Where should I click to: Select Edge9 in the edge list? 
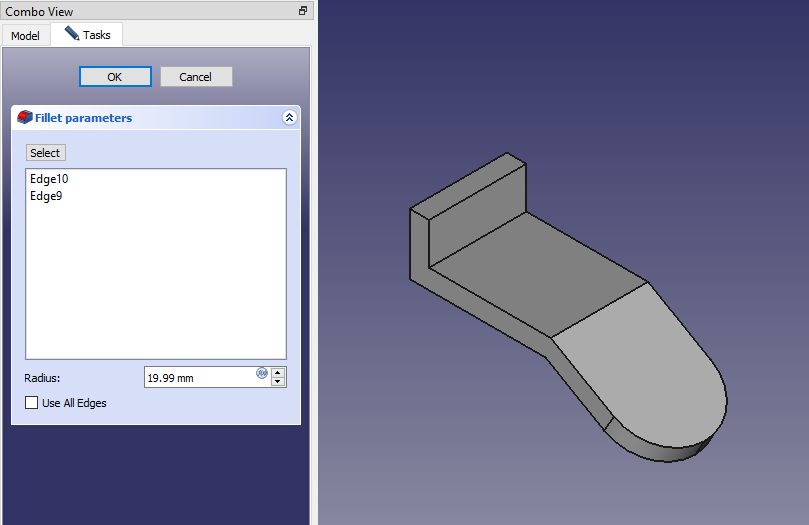pyautogui.click(x=46, y=196)
